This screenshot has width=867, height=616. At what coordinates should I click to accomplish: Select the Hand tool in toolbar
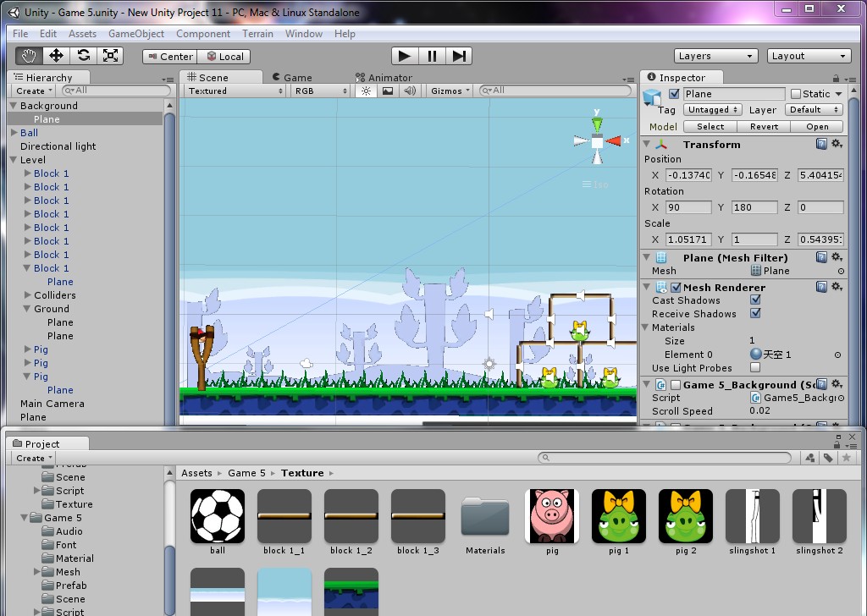click(x=29, y=56)
